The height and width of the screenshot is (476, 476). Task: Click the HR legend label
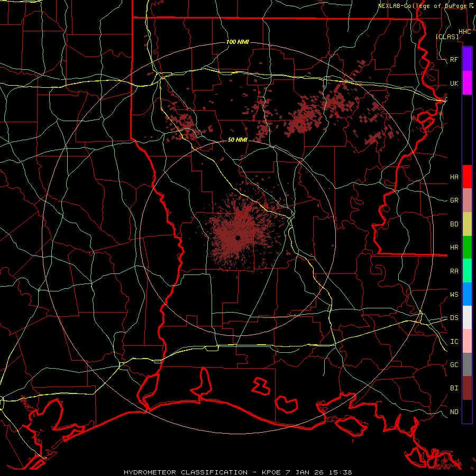(454, 248)
